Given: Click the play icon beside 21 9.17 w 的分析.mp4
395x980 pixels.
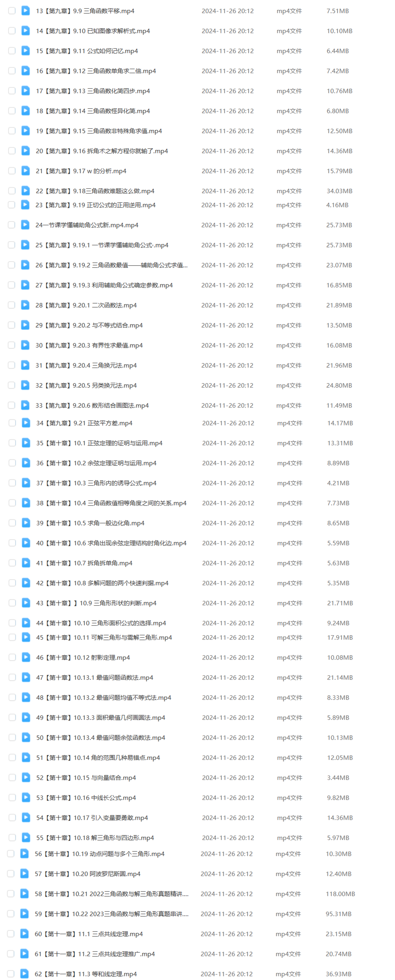Looking at the screenshot, I should pyautogui.click(x=26, y=171).
